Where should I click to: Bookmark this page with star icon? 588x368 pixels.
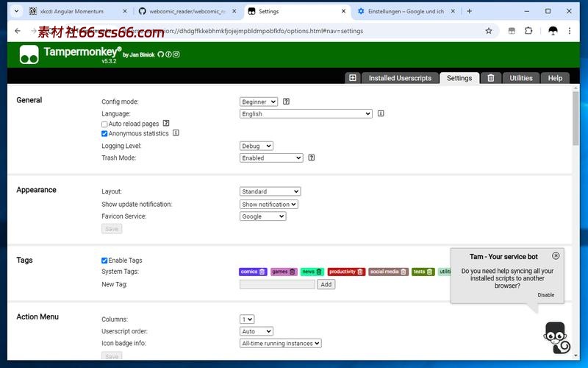[x=489, y=31]
